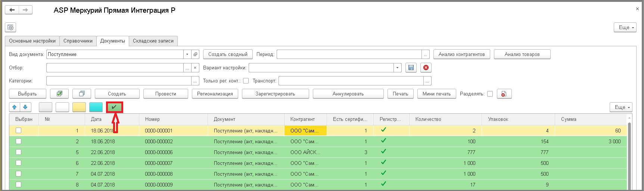Click registration checkmark in row 0000-000001
The width and height of the screenshot is (644, 191).
[x=383, y=130]
